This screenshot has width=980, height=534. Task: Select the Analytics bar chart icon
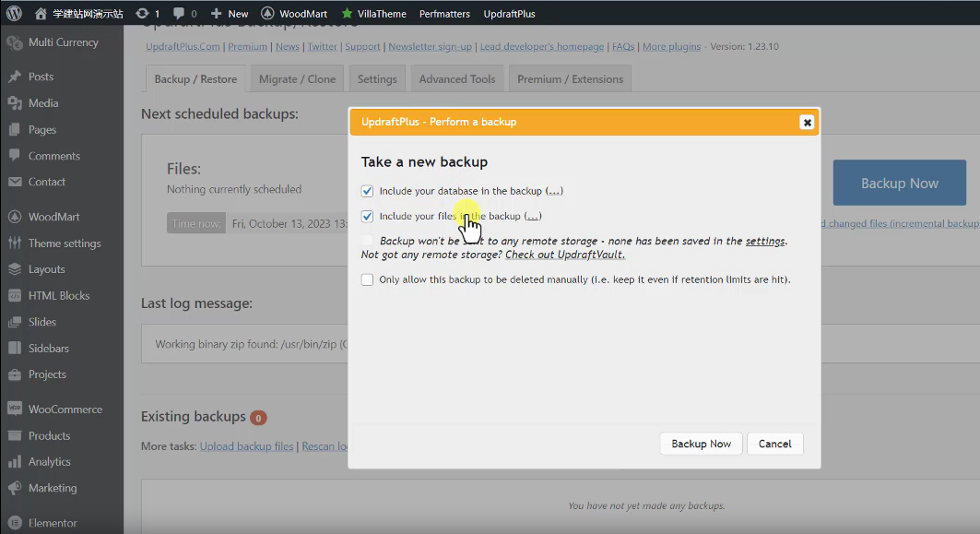15,462
